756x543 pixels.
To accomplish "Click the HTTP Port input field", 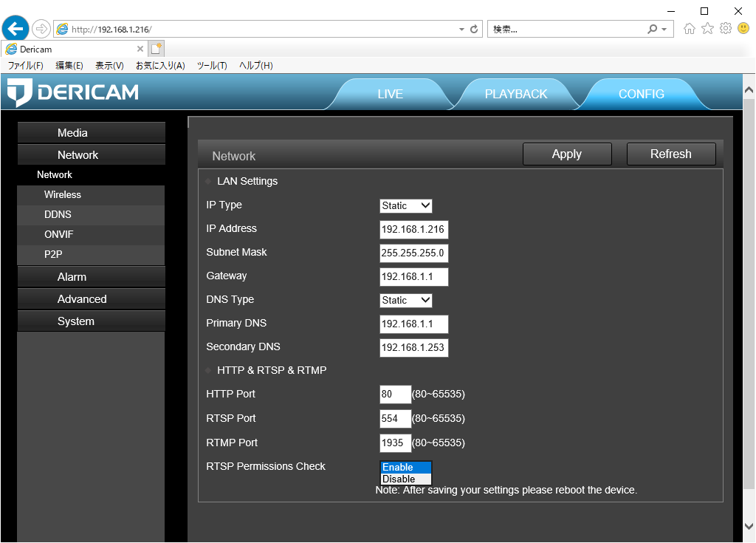I will point(396,395).
